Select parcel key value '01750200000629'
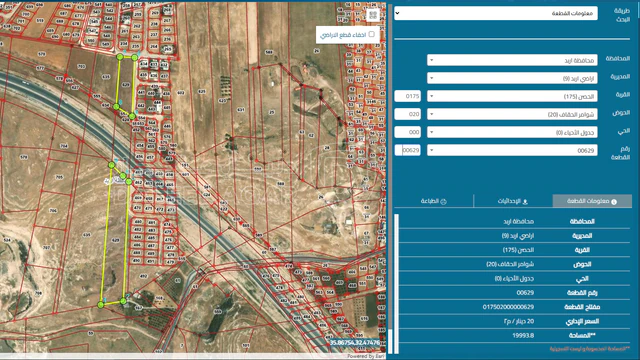Image resolution: width=640 pixels, height=360 pixels. tap(508, 307)
